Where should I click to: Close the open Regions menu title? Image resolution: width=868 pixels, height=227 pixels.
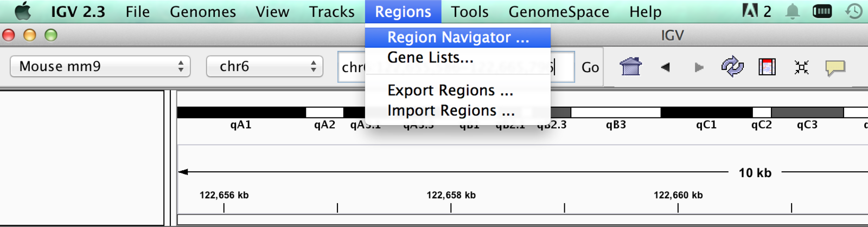(403, 11)
